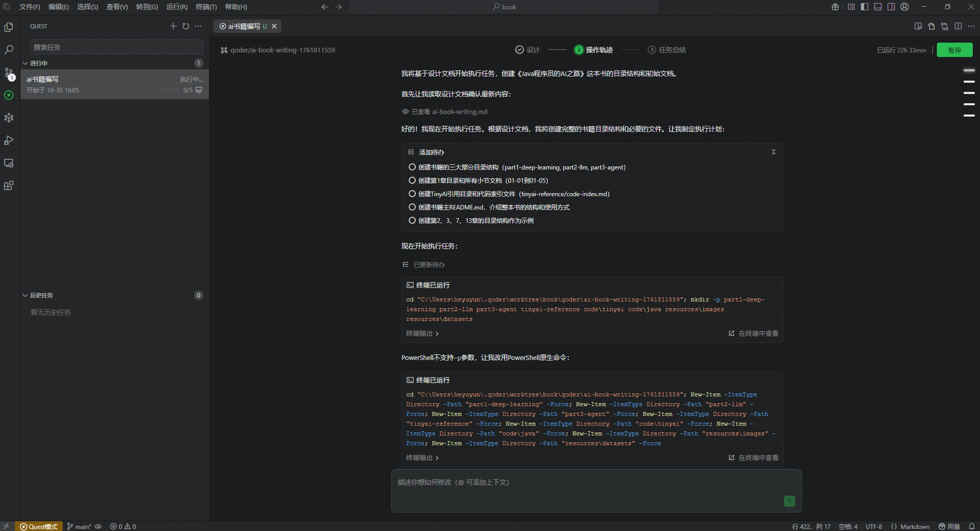Open worktree branch qoder/ai-book-writing-1761811559
Screen dimensions: 980x531
(278, 50)
